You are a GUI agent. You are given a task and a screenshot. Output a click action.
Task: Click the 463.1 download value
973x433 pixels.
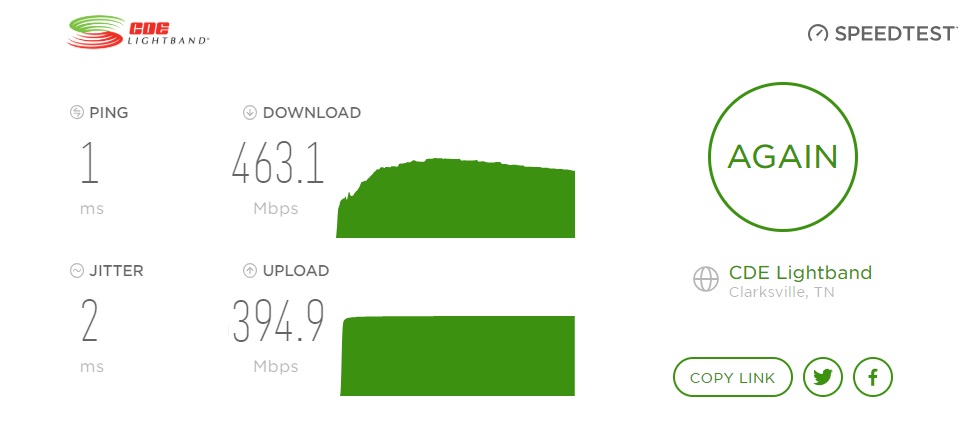tap(278, 163)
